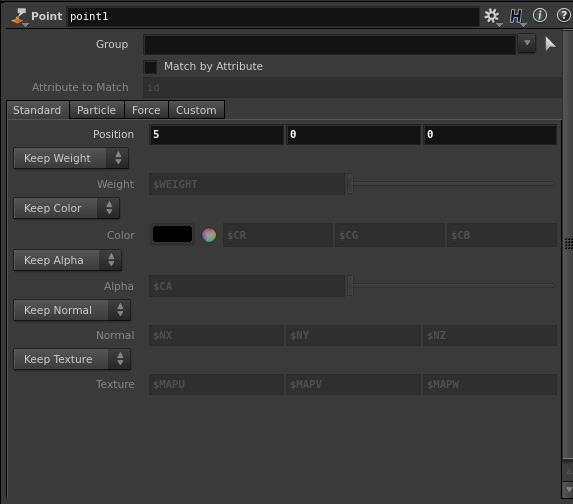Open the Keep Normal dropdown

[x=72, y=310]
